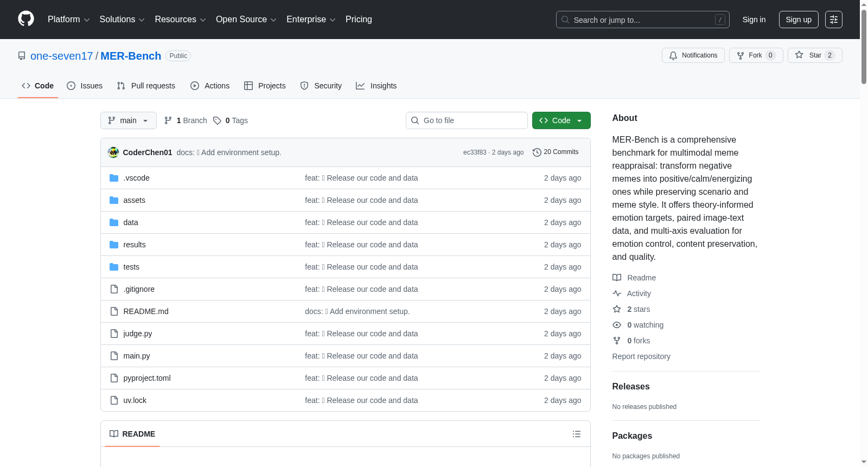868x467 pixels.
Task: Select the README tab below file list
Action: [132, 434]
